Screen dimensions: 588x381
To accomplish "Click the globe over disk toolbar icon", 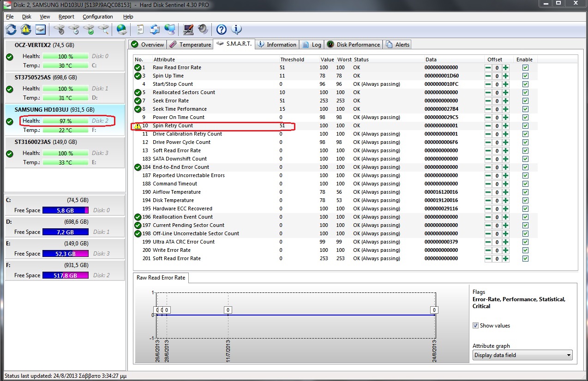I will [121, 30].
